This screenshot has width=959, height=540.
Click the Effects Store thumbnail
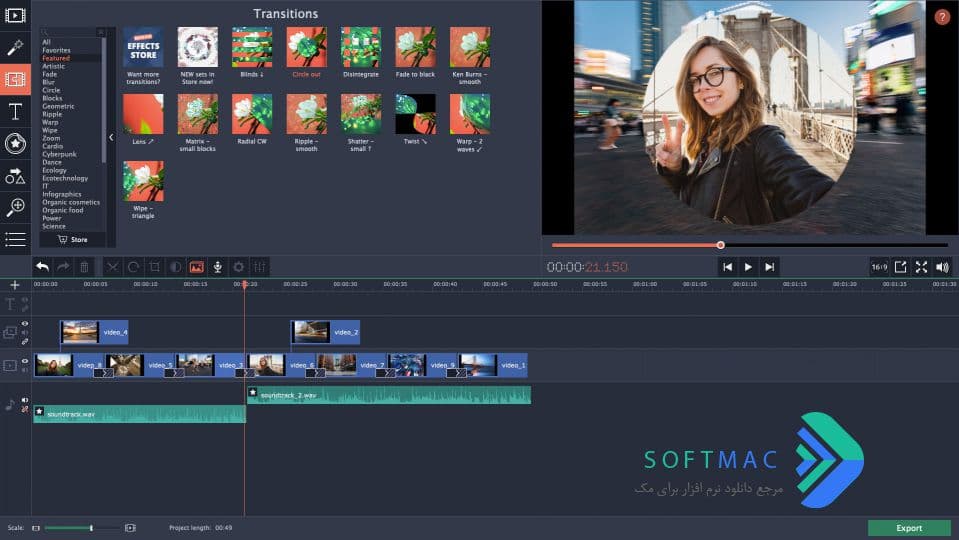coord(143,47)
